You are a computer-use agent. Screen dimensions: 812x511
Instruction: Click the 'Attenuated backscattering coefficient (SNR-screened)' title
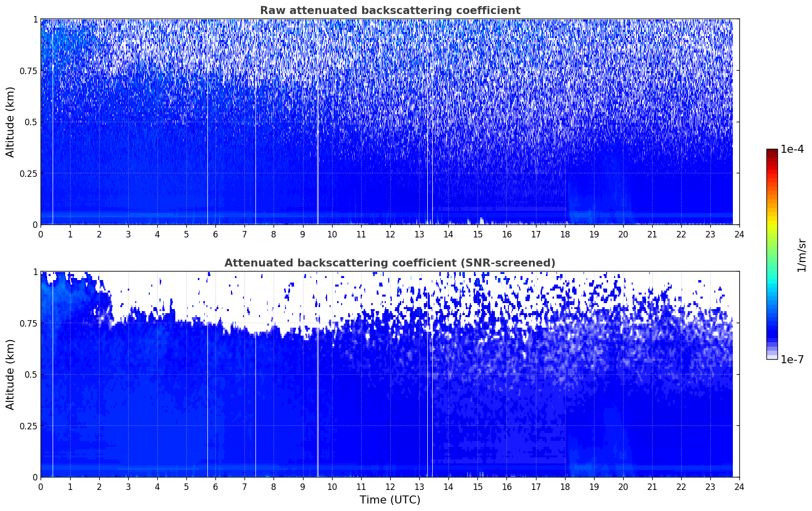pyautogui.click(x=390, y=263)
